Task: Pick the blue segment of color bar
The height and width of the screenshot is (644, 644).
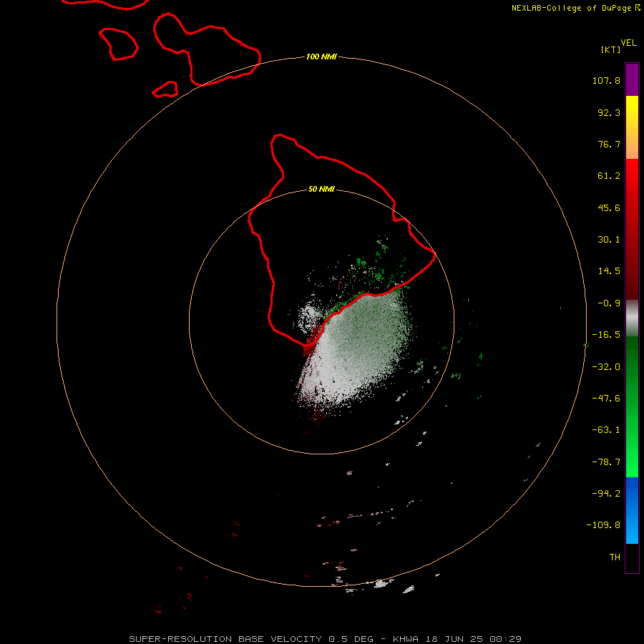Action: click(632, 510)
